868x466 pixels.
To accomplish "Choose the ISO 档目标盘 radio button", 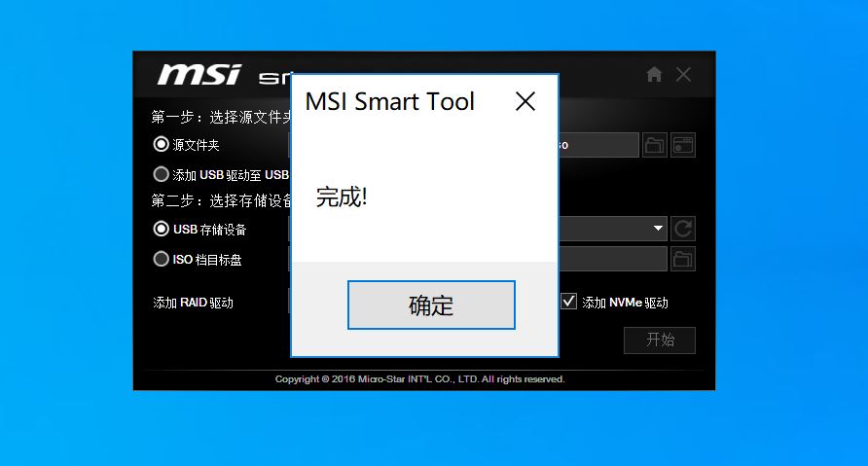I will point(162,259).
